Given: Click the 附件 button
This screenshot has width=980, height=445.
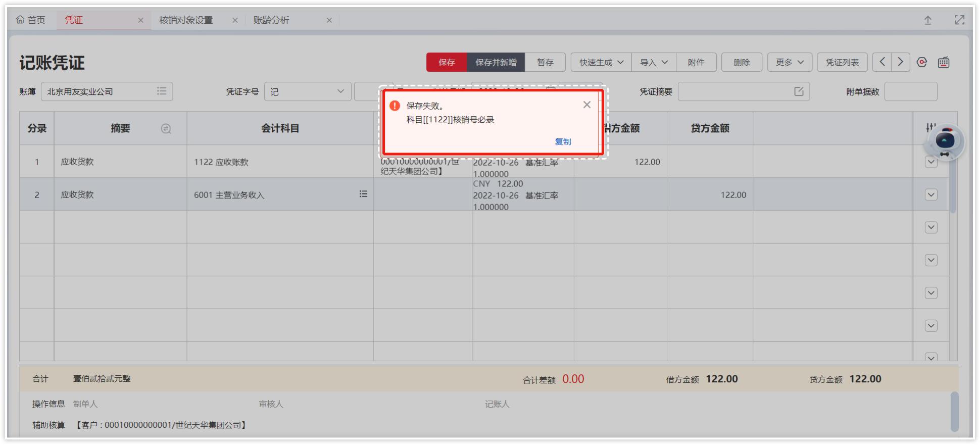Looking at the screenshot, I should click(x=696, y=62).
